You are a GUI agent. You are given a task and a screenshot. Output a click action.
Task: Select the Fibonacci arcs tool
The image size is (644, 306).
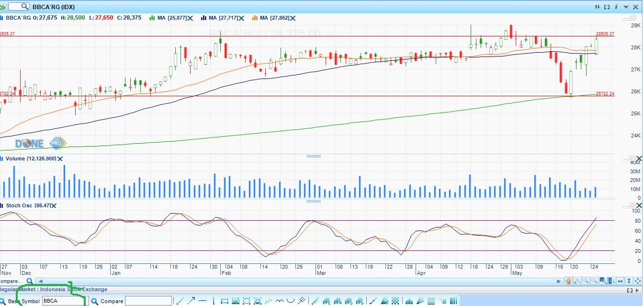409,301
